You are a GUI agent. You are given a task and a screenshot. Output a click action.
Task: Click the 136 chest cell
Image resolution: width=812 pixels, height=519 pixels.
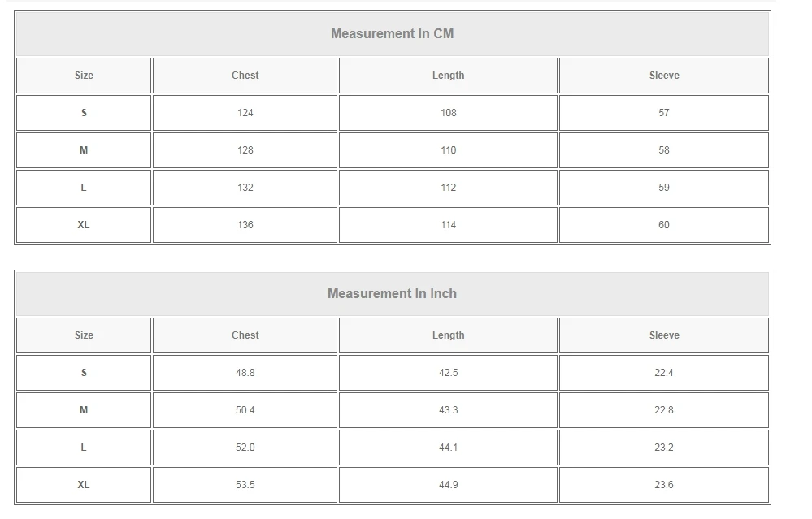[245, 225]
